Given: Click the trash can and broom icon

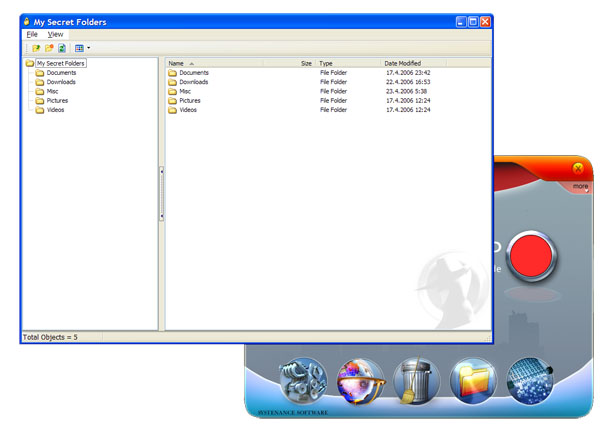Looking at the screenshot, I should (x=416, y=380).
